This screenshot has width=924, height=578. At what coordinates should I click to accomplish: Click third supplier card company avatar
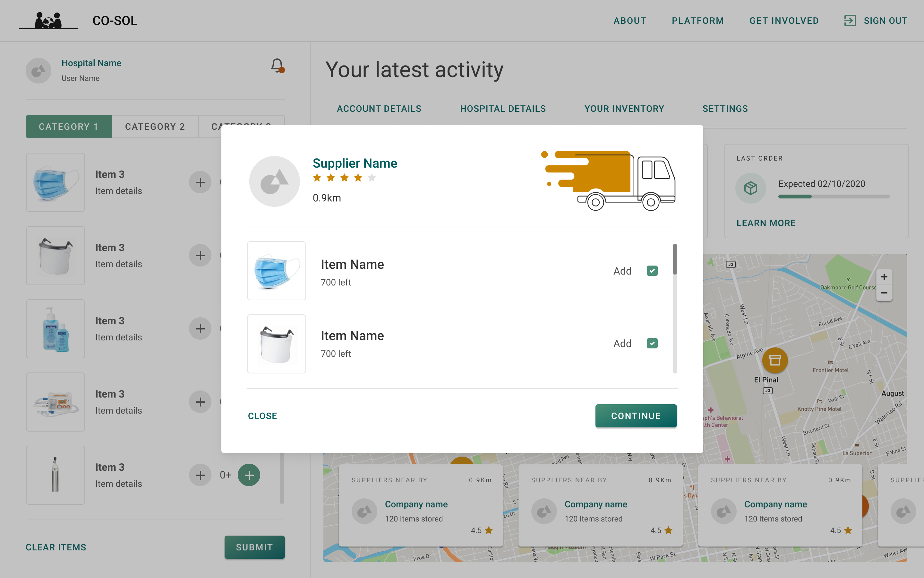(x=723, y=511)
